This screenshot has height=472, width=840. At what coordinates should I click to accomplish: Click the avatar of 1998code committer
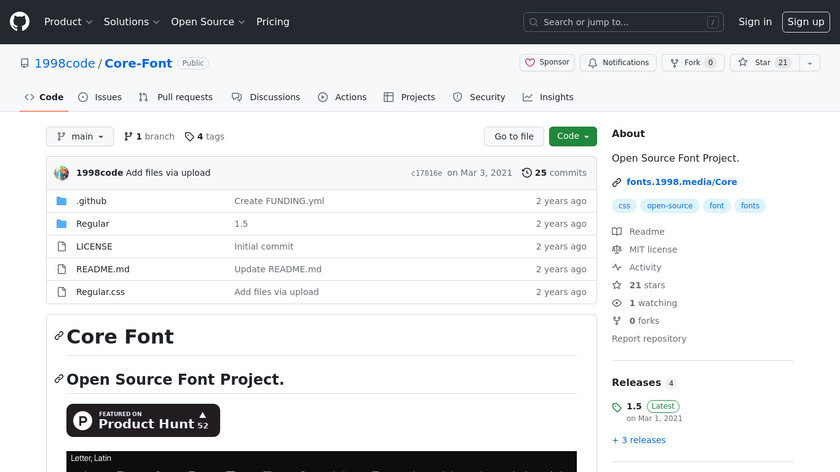[62, 173]
